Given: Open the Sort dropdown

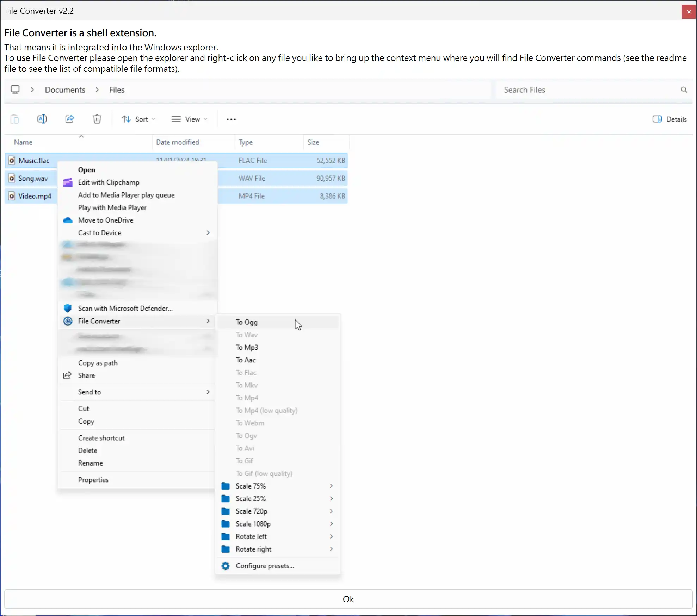Looking at the screenshot, I should [x=138, y=119].
